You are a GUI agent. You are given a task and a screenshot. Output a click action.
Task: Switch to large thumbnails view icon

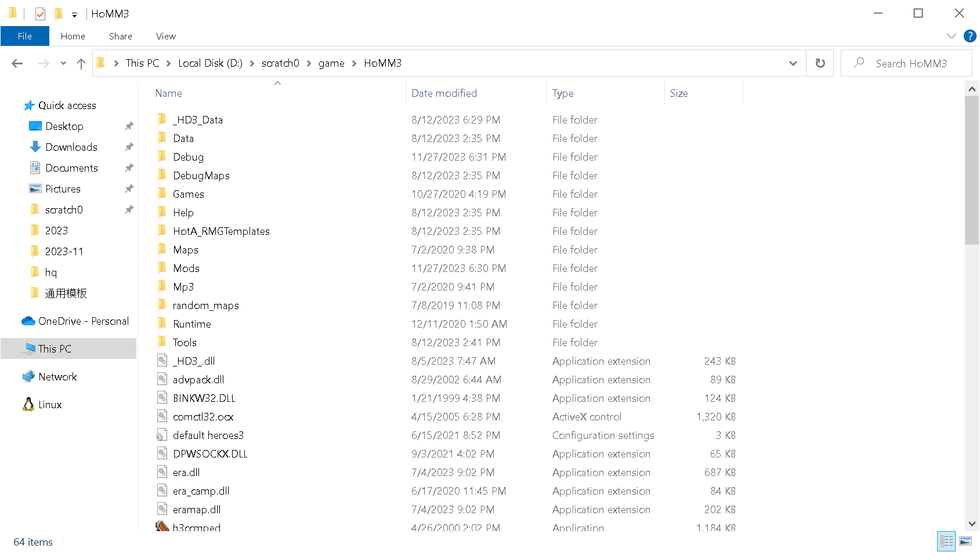click(x=965, y=541)
